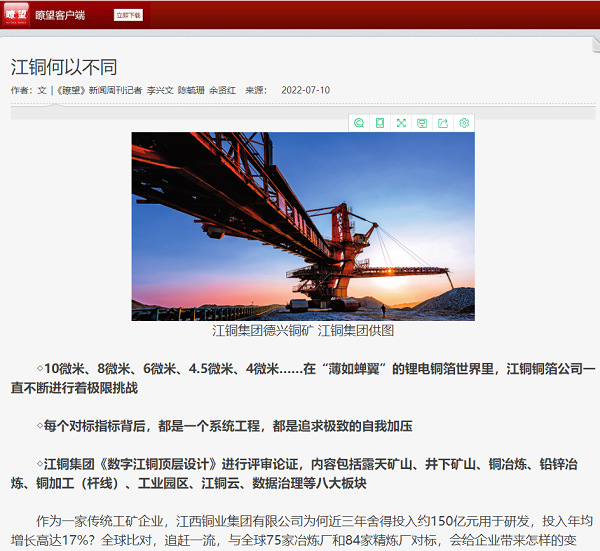
Task: Click the author byline with 李兴文
Action: 160,90
